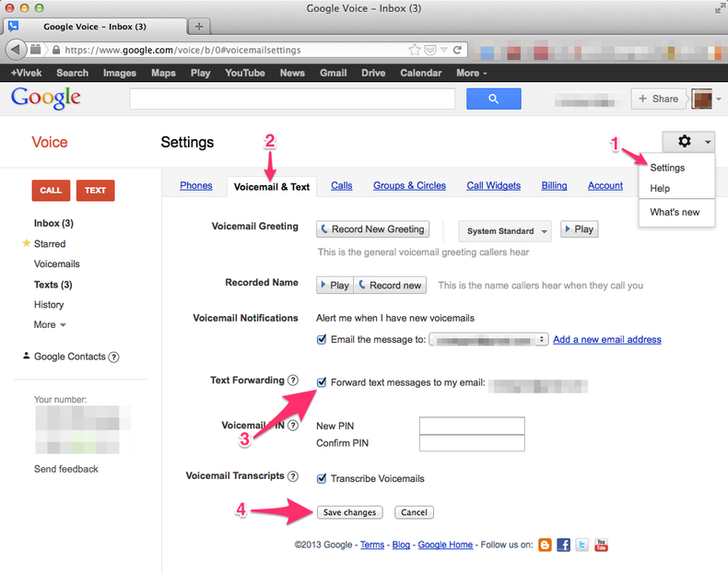Switch to the Call Widgets tab
This screenshot has width=728, height=573.
494,185
